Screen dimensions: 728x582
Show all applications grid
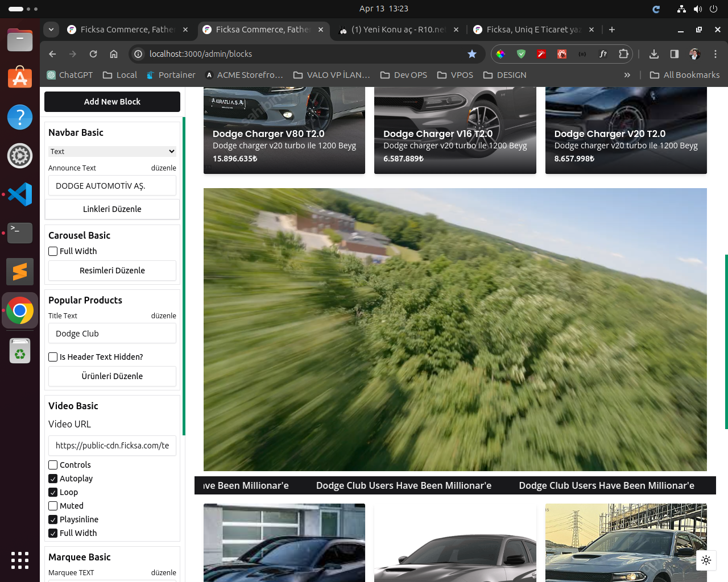(20, 560)
